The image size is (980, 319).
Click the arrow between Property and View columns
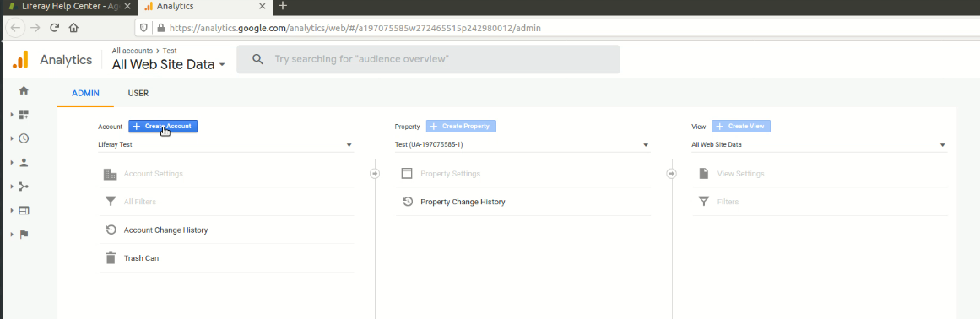pos(672,174)
